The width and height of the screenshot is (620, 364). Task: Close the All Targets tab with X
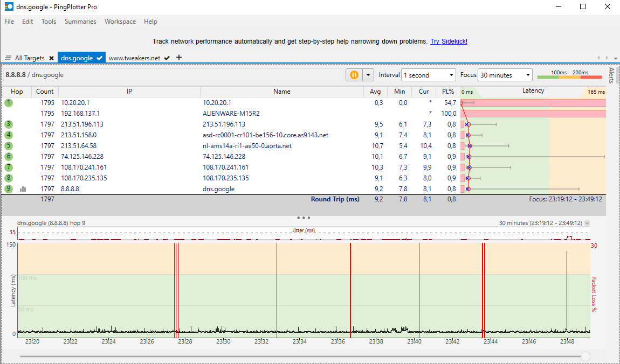(51, 58)
